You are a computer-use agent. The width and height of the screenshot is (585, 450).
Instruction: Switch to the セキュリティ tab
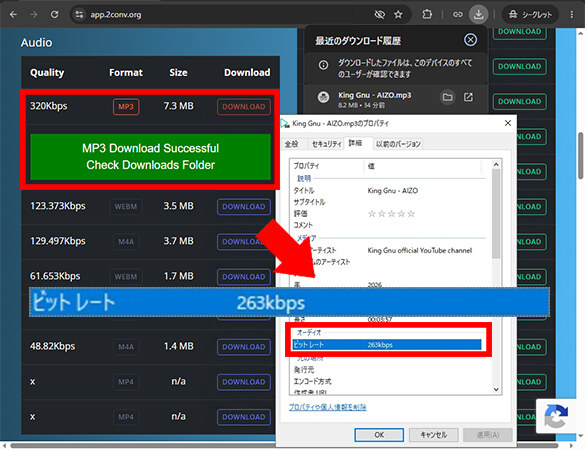pyautogui.click(x=326, y=144)
